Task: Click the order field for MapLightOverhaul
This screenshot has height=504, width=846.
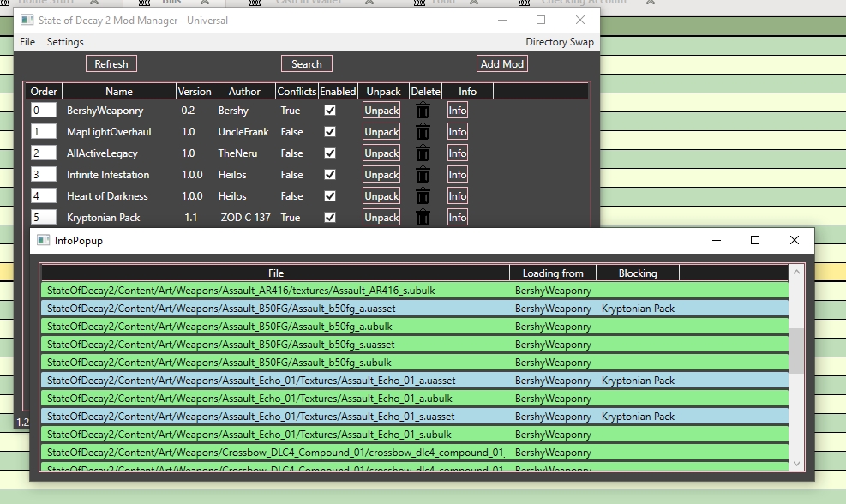Action: click(43, 132)
